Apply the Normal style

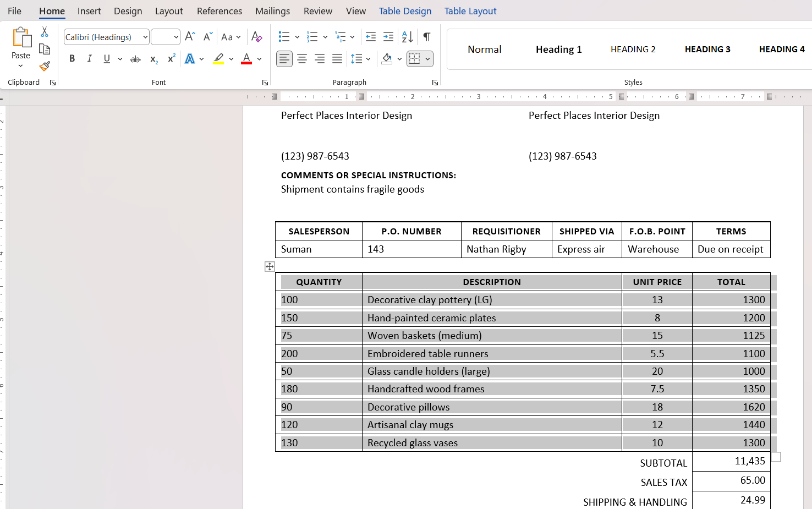pyautogui.click(x=485, y=50)
